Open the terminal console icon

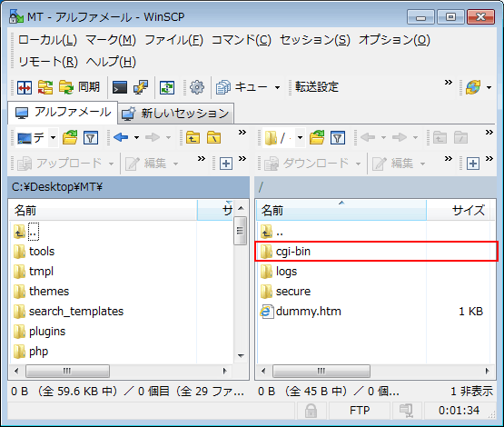[x=120, y=87]
